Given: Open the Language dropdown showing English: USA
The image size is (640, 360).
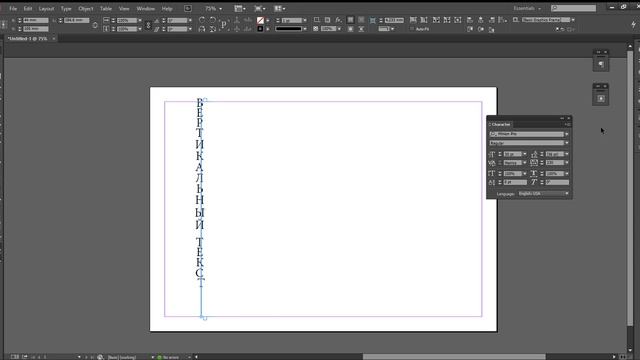Looking at the screenshot, I should point(544,194).
